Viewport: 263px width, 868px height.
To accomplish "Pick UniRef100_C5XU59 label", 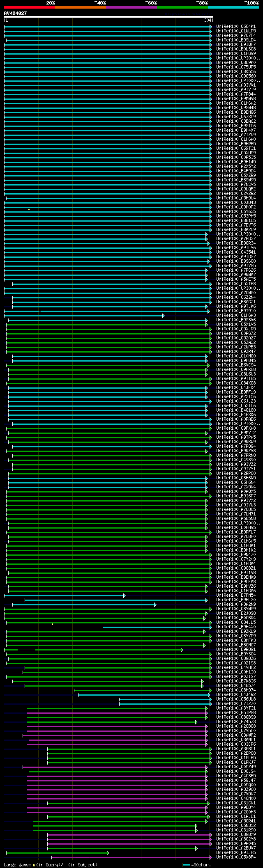I will point(236,153).
